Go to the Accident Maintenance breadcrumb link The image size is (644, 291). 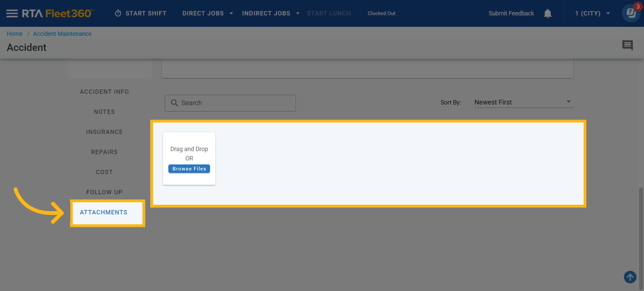pos(62,34)
